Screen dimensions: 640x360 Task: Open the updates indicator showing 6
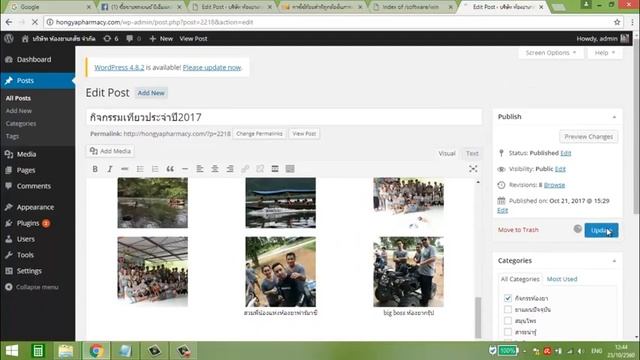click(x=111, y=38)
